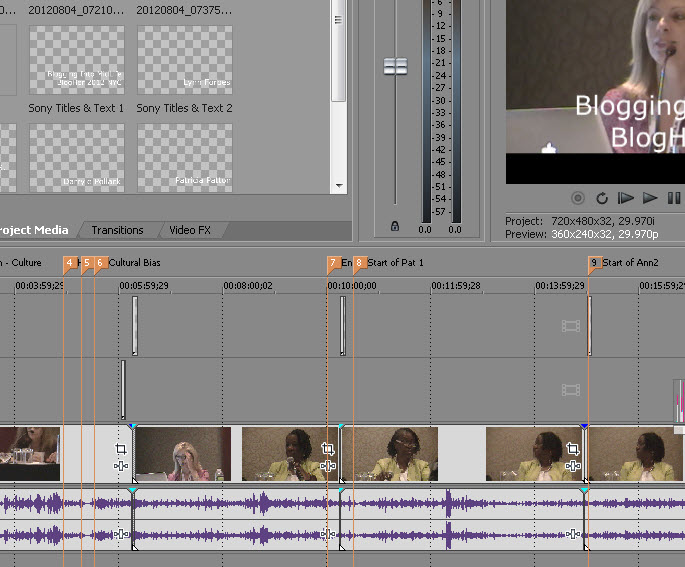
Task: Select the Sony Titles & Text 2 media thumbnail
Action: pyautogui.click(x=185, y=60)
